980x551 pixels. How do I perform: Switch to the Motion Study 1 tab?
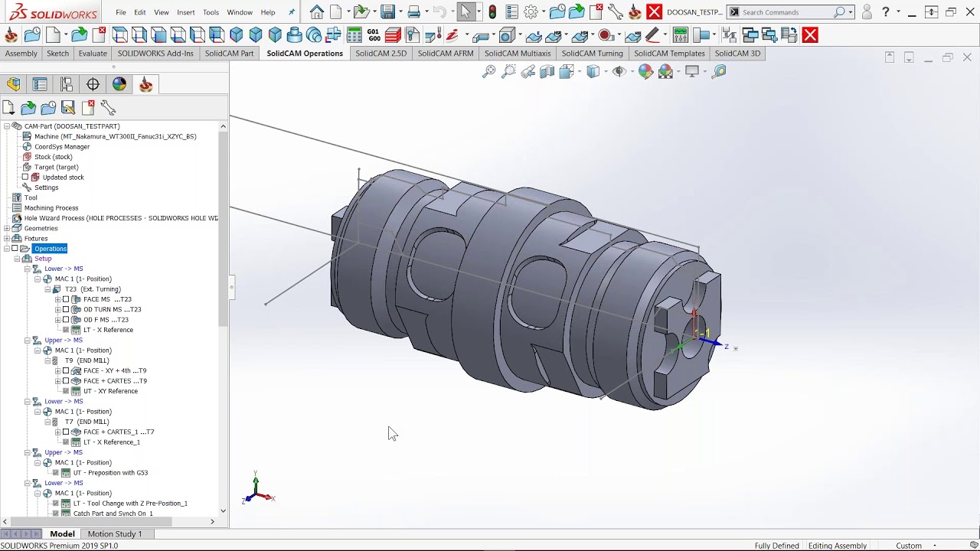coord(114,534)
